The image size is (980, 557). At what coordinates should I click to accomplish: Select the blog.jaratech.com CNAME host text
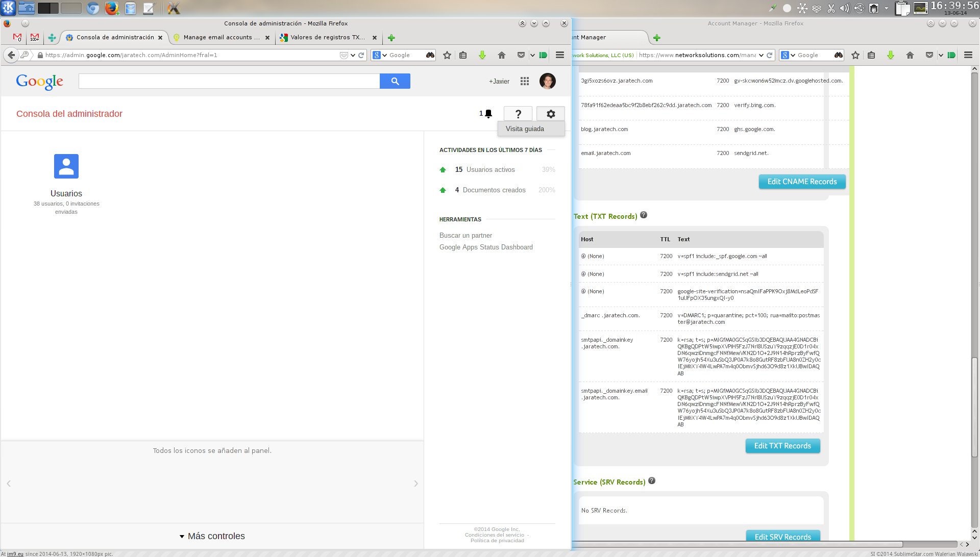[x=604, y=129]
